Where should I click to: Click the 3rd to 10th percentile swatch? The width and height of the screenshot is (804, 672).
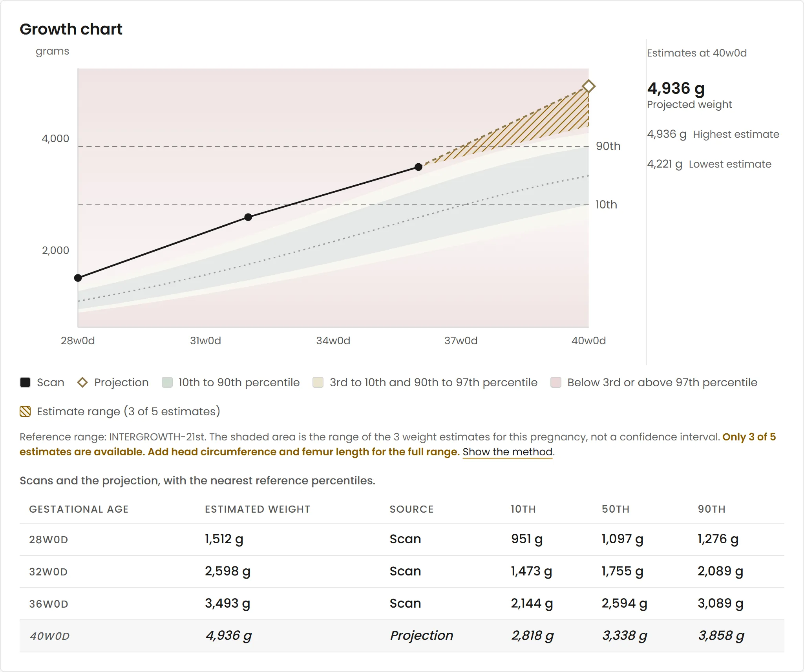tap(318, 382)
